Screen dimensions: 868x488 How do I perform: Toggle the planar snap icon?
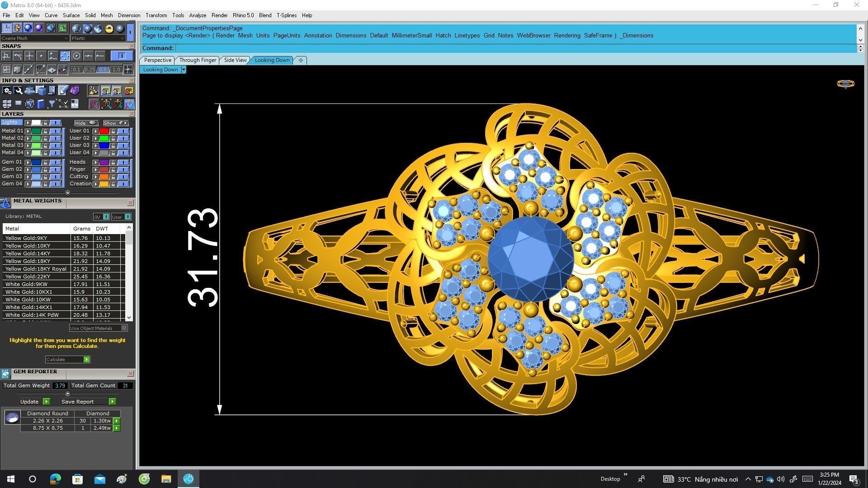(x=52, y=69)
